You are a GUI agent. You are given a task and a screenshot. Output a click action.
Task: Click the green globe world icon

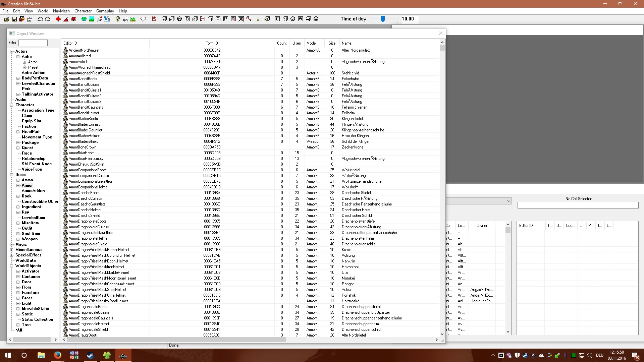(x=84, y=19)
